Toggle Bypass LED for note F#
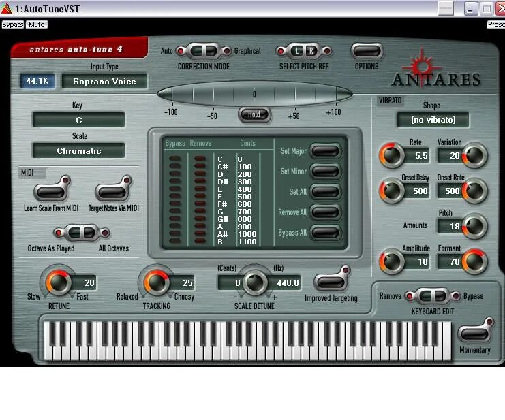 pyautogui.click(x=175, y=204)
